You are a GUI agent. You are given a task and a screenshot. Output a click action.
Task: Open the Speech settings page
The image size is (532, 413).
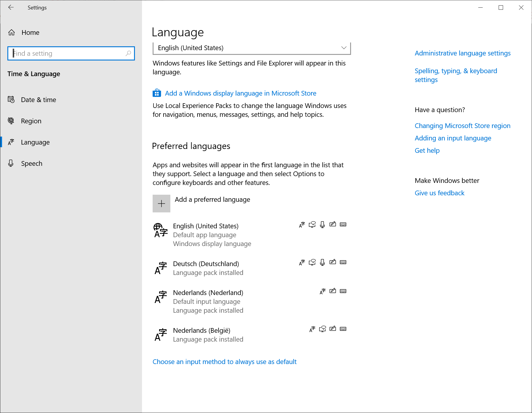[x=71, y=163]
